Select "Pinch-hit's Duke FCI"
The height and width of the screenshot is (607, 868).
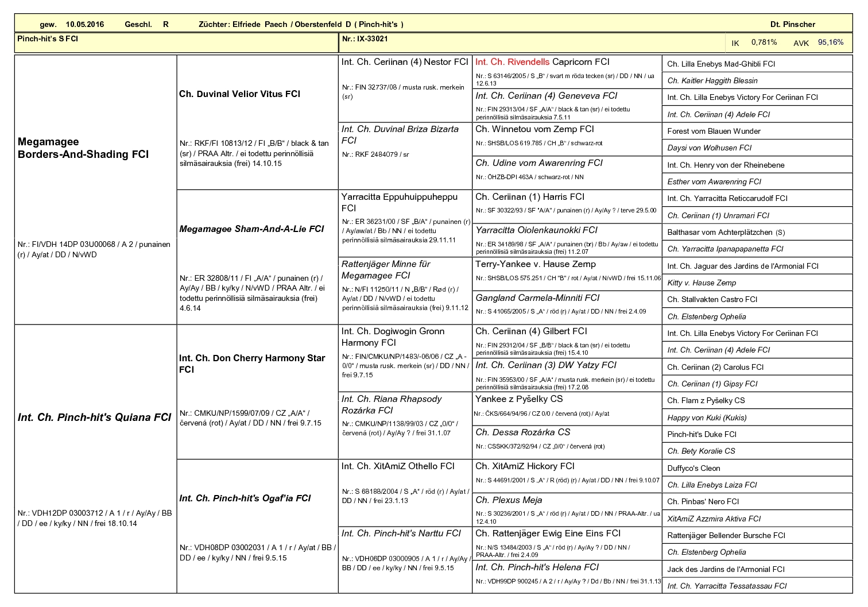[702, 435]
